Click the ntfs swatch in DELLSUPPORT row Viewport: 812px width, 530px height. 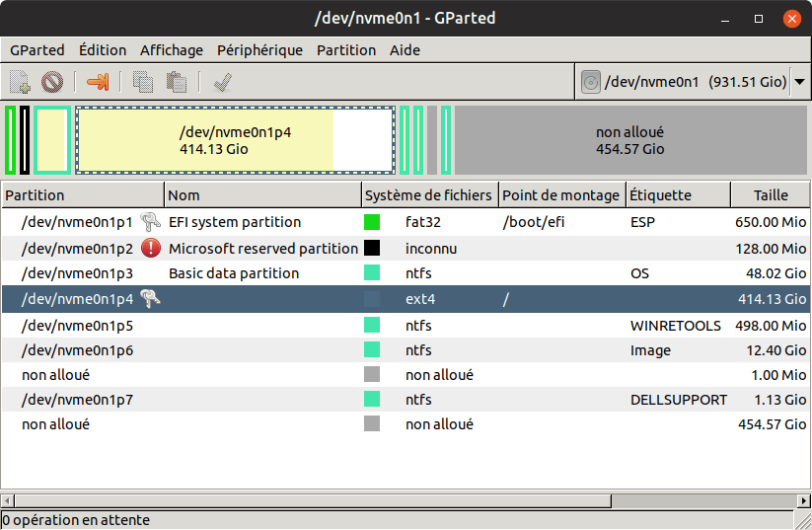372,399
